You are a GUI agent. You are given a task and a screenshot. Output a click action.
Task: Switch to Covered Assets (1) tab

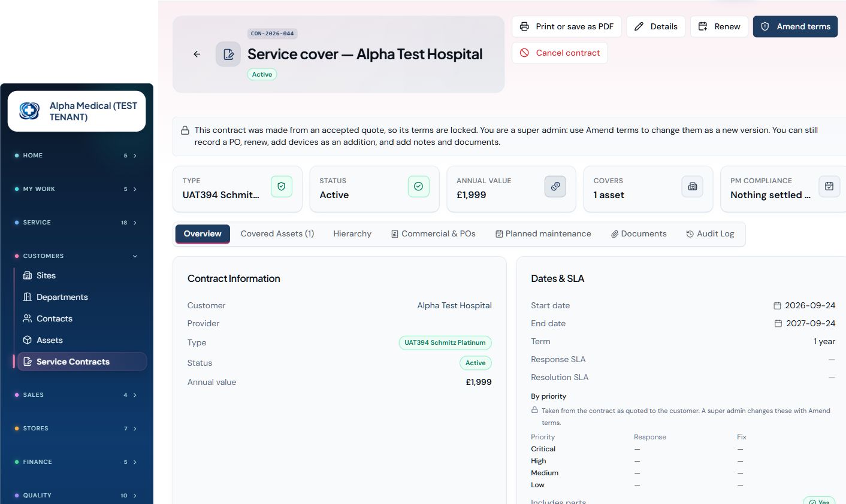click(277, 234)
